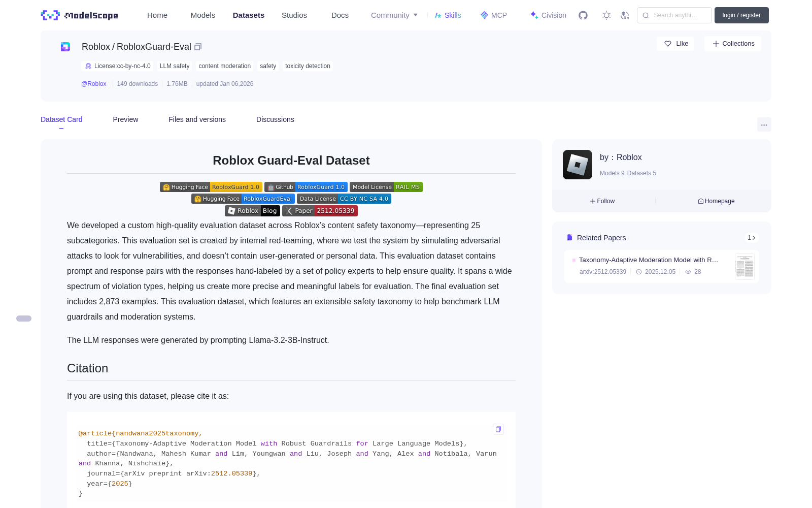This screenshot has height=508, width=812.
Task: Copy the citation code block
Action: point(498,429)
